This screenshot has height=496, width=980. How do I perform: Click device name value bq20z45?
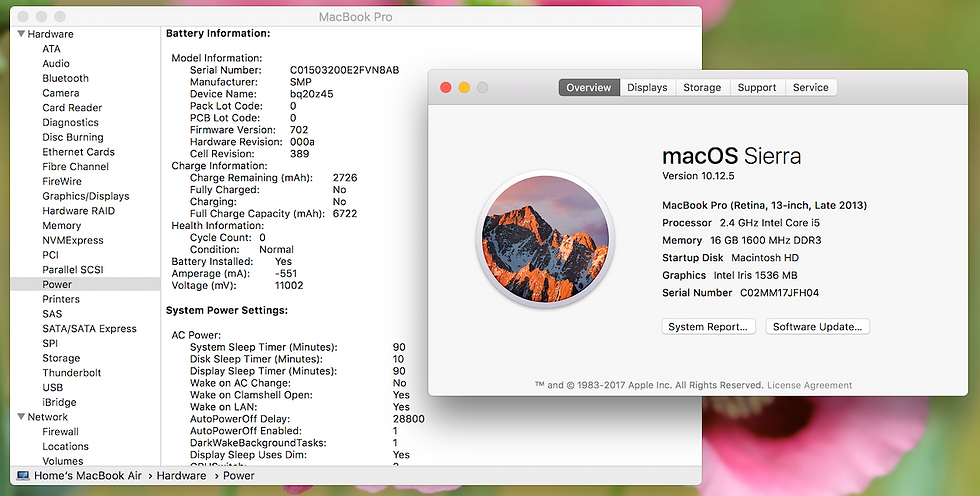pos(311,94)
